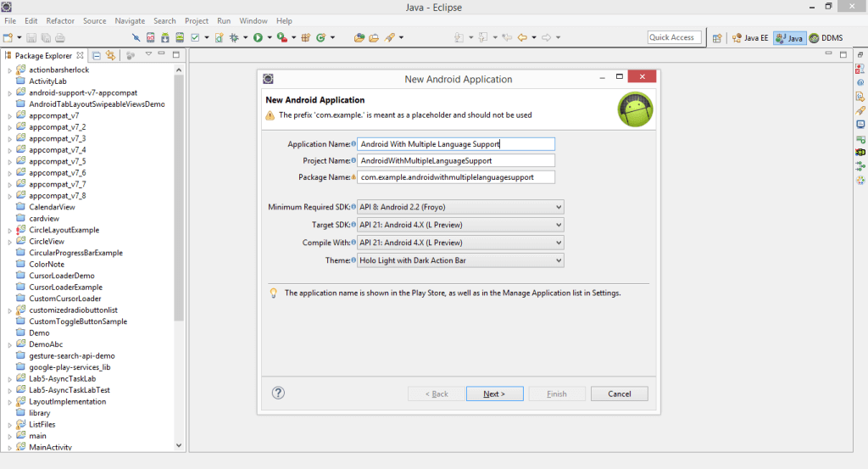Select CalendarView project in tree
Screen dimensions: 868x469
point(52,207)
